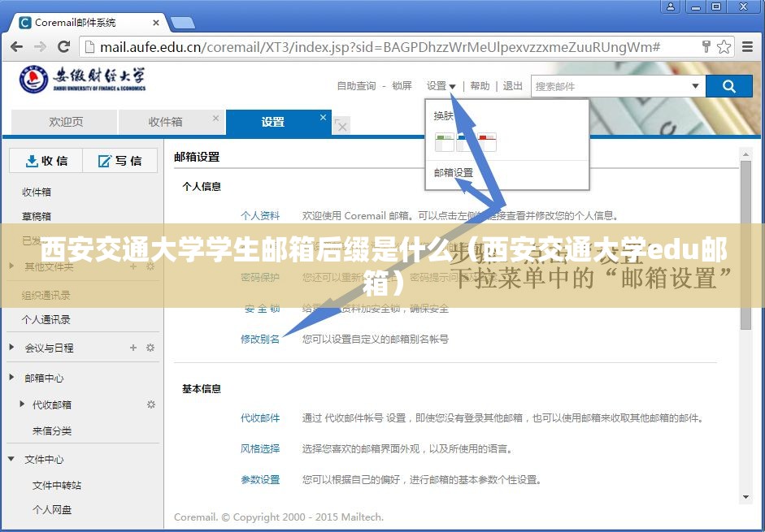The image size is (765, 532).
Task: Add new item in 会议与日程
Action: click(133, 348)
